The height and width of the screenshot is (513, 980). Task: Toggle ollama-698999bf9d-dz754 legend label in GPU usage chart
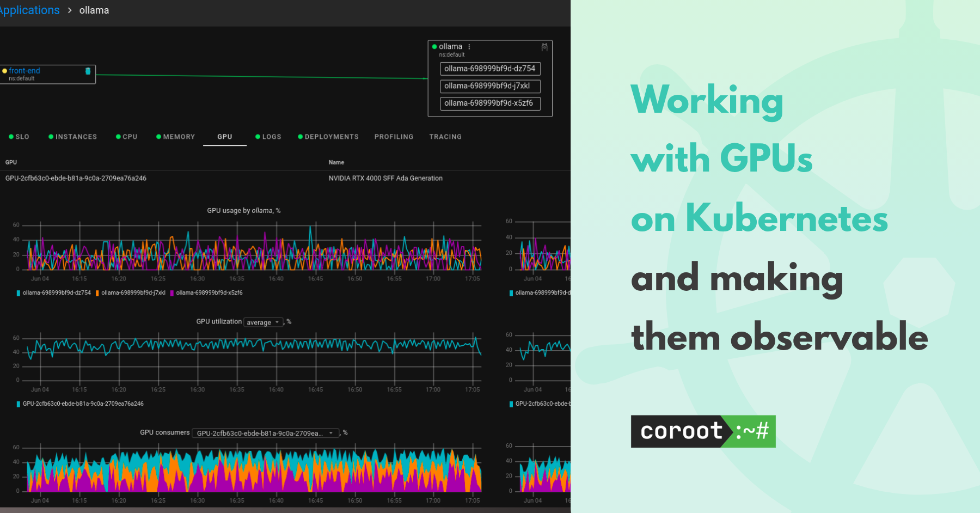[x=57, y=293]
